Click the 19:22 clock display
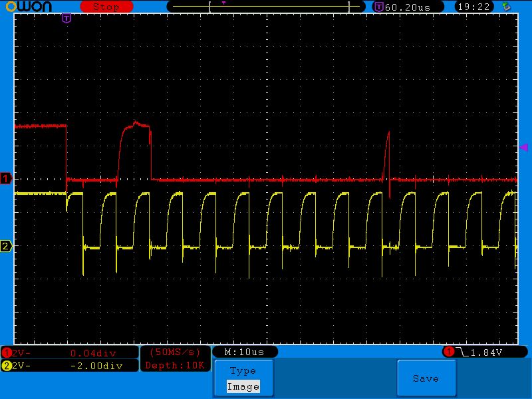 click(474, 7)
